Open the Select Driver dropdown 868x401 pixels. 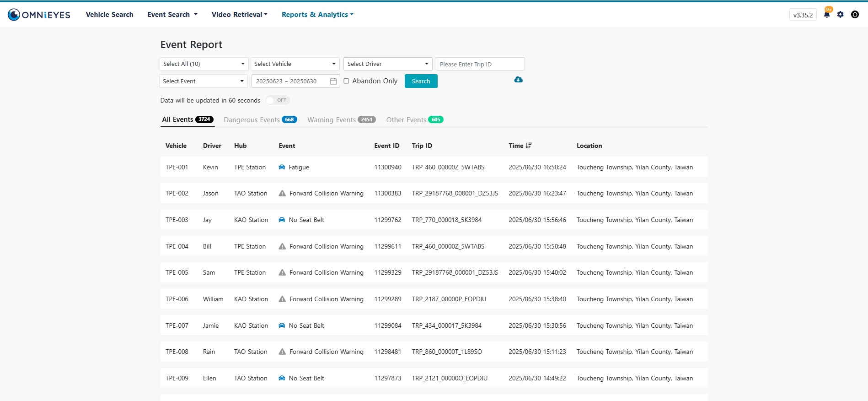[x=387, y=64]
